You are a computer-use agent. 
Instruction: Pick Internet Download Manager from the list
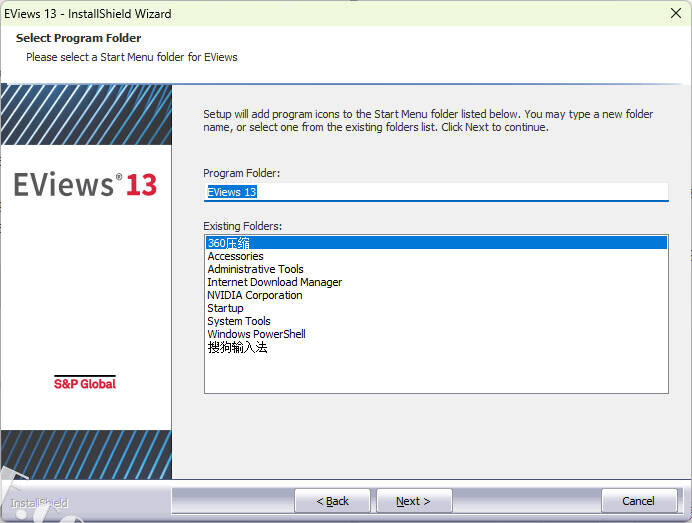(x=274, y=282)
